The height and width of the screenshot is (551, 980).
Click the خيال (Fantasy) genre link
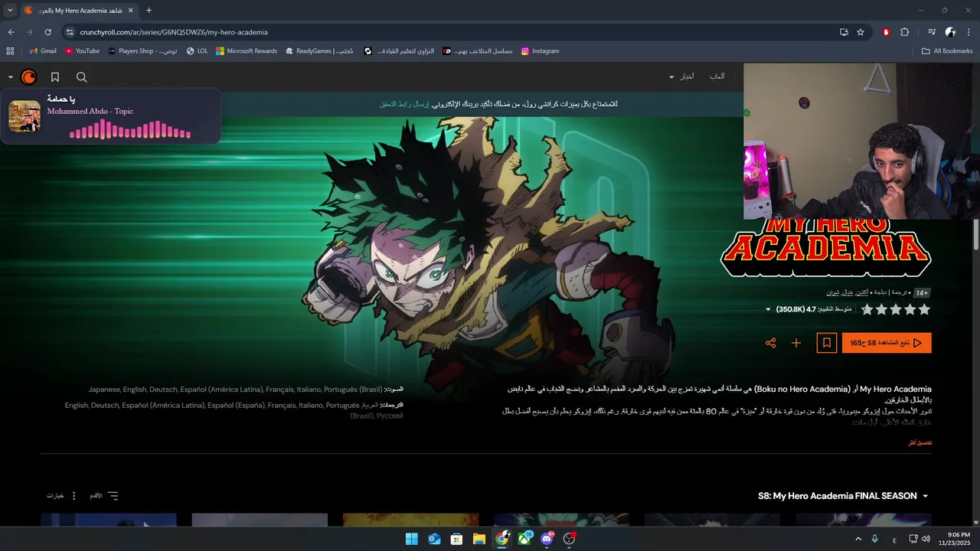[847, 292]
